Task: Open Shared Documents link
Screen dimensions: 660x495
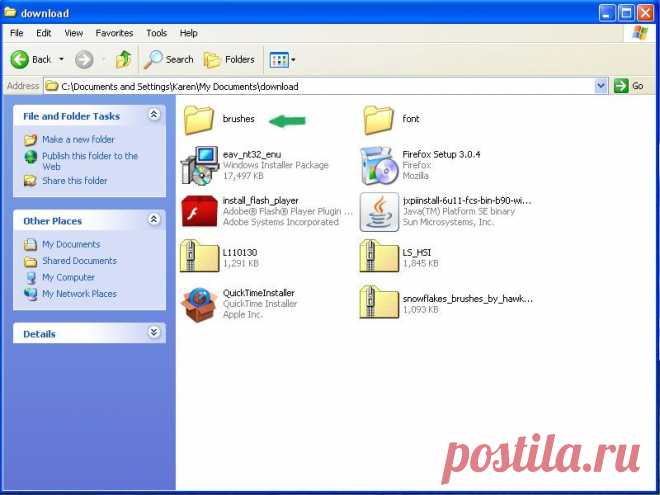Action: [x=79, y=261]
